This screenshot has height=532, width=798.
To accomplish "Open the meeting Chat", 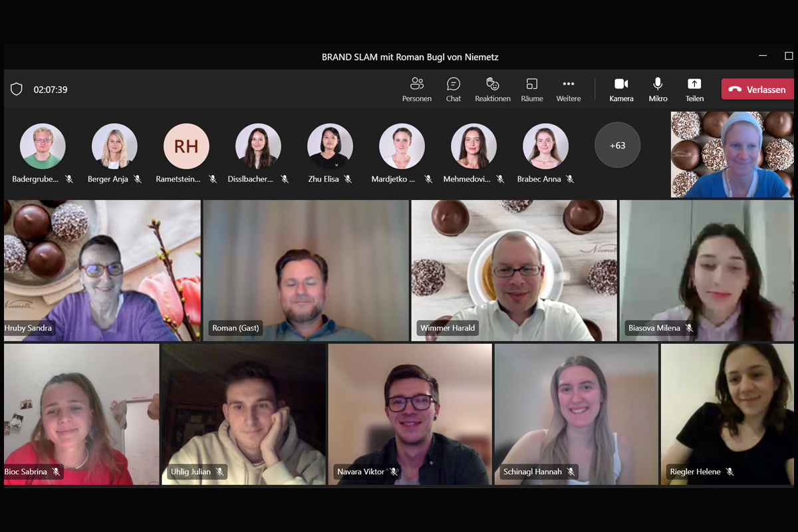I will [454, 89].
